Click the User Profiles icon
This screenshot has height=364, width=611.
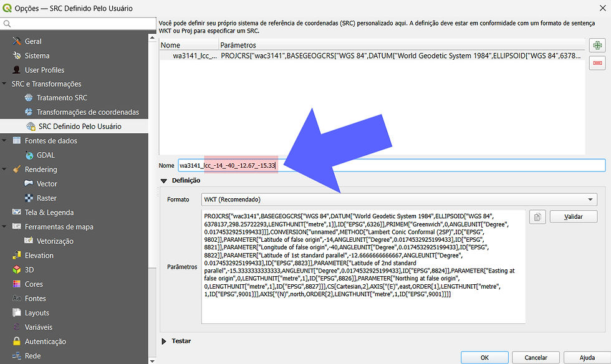(x=16, y=70)
